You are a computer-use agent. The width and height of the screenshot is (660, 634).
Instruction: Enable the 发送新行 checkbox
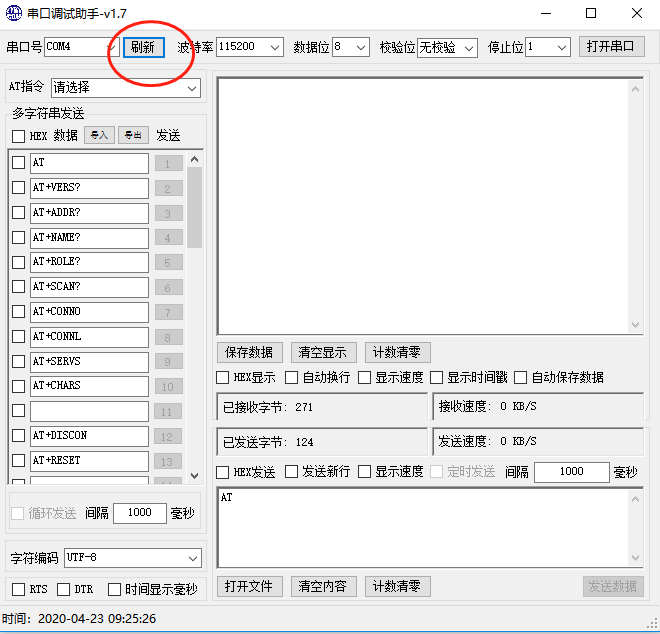coord(292,472)
